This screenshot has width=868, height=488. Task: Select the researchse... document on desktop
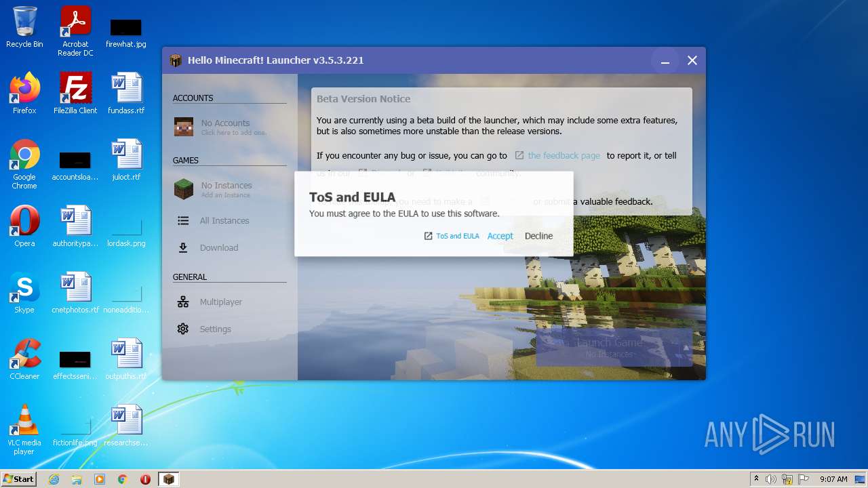(126, 426)
